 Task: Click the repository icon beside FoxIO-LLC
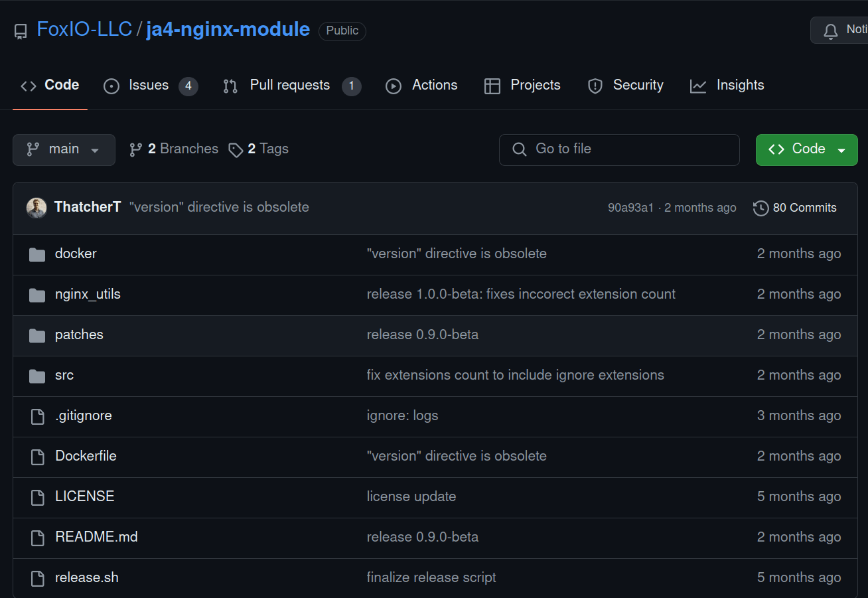(21, 31)
